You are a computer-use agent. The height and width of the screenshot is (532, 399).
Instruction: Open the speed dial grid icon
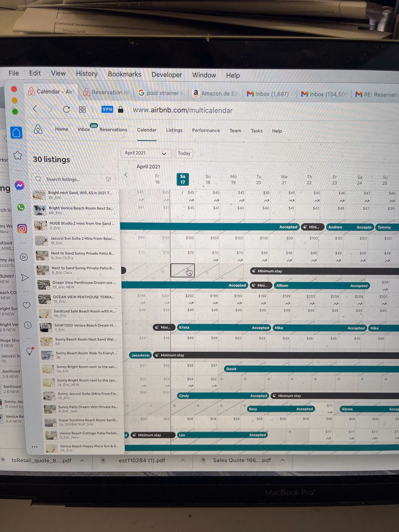click(82, 109)
